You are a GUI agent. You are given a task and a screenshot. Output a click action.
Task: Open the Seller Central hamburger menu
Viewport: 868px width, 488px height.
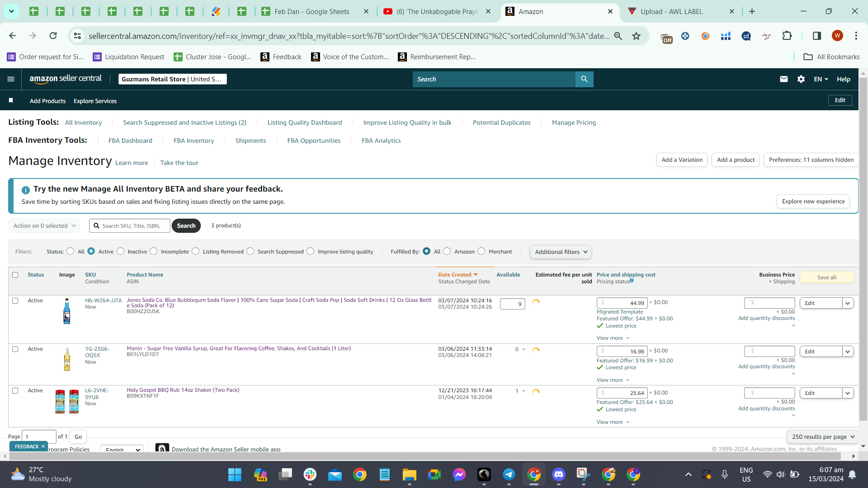tap(11, 79)
